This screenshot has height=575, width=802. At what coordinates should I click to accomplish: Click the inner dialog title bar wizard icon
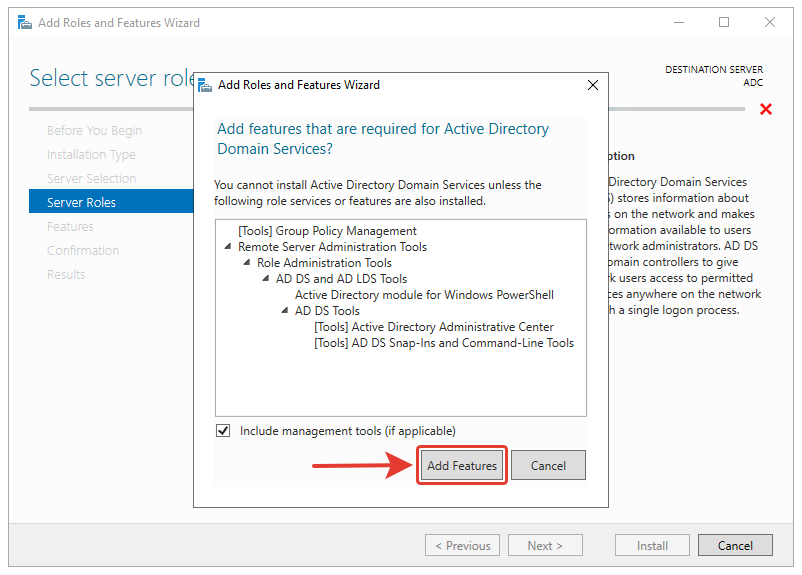205,85
